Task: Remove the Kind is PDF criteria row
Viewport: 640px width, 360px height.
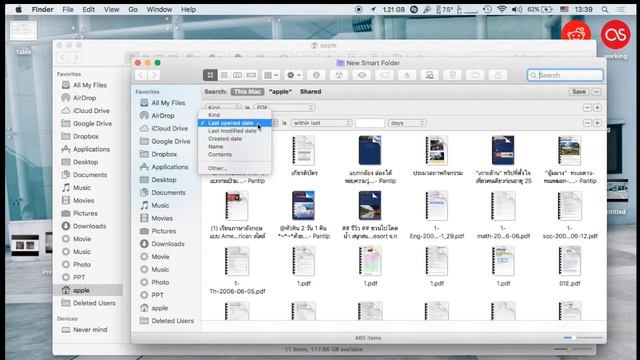Action: pyautogui.click(x=587, y=108)
